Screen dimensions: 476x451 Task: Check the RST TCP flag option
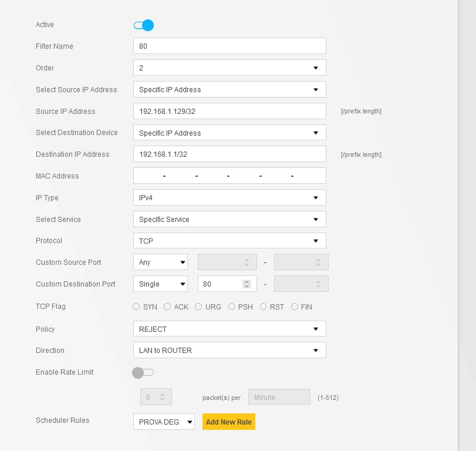(x=264, y=307)
